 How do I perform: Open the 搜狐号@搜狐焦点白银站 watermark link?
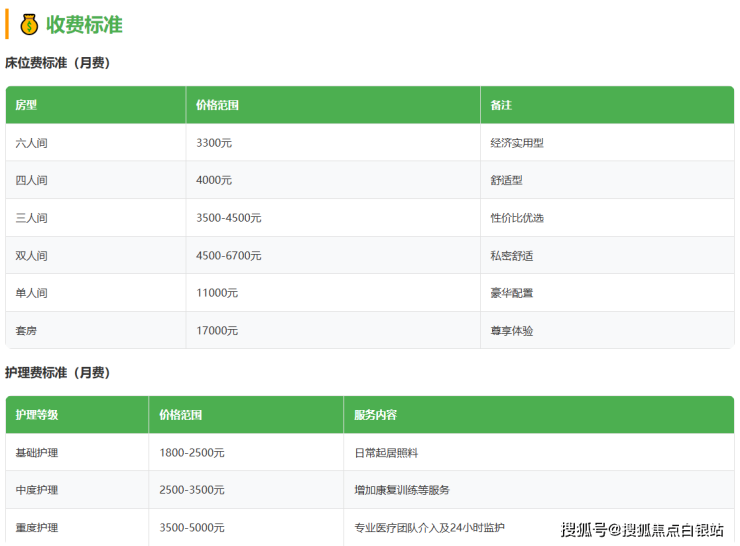click(642, 529)
